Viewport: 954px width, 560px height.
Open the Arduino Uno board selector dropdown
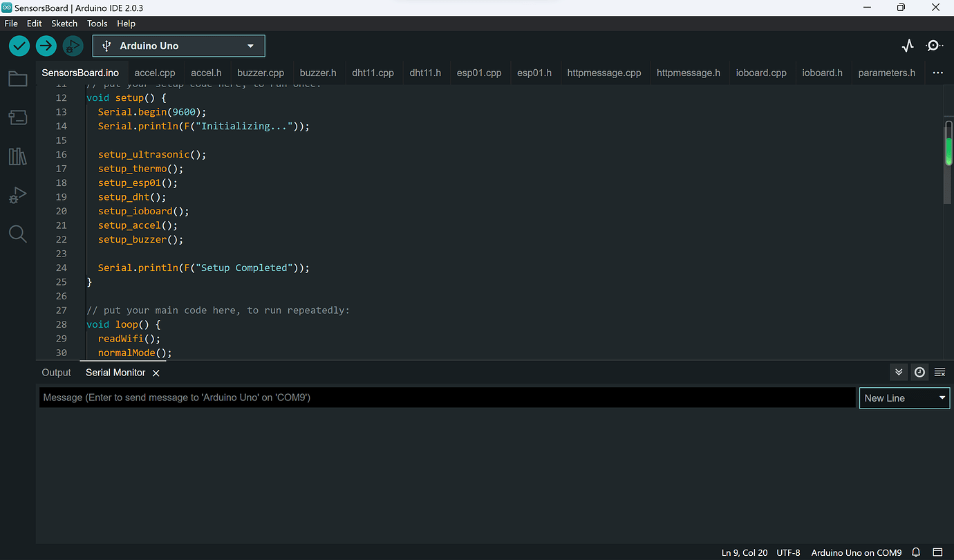[178, 46]
